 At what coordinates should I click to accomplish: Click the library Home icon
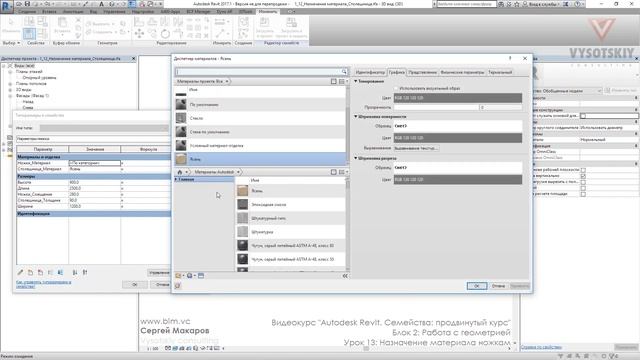pos(180,172)
